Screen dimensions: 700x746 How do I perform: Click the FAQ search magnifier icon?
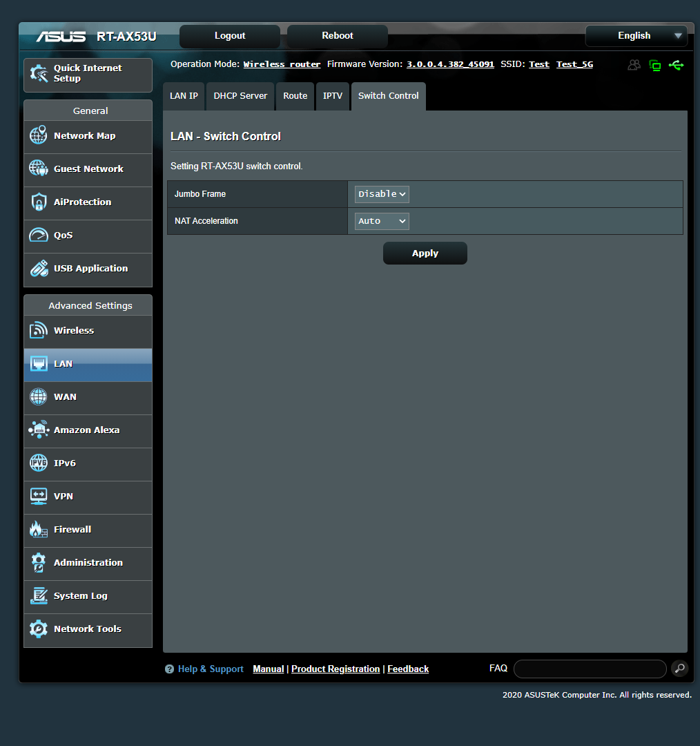click(x=680, y=669)
